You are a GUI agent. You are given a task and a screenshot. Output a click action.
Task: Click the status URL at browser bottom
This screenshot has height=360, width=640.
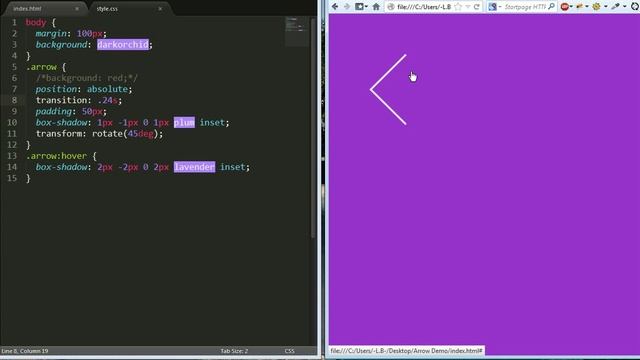tap(406, 351)
